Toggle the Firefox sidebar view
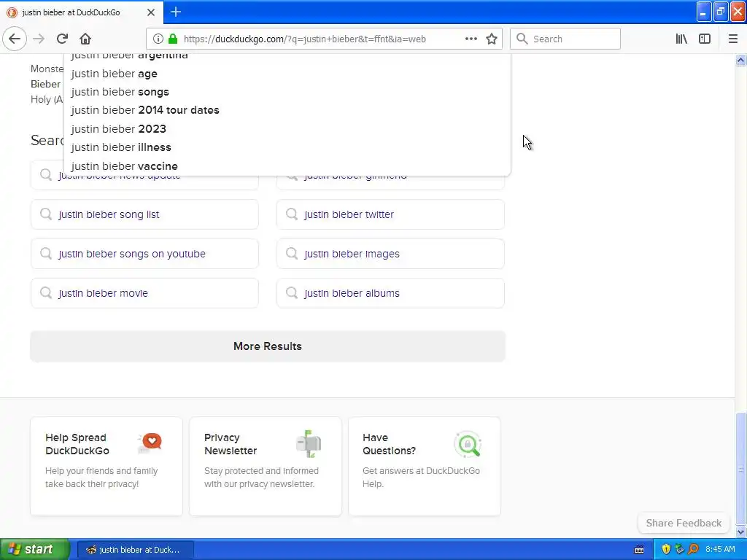The width and height of the screenshot is (747, 560). (705, 39)
